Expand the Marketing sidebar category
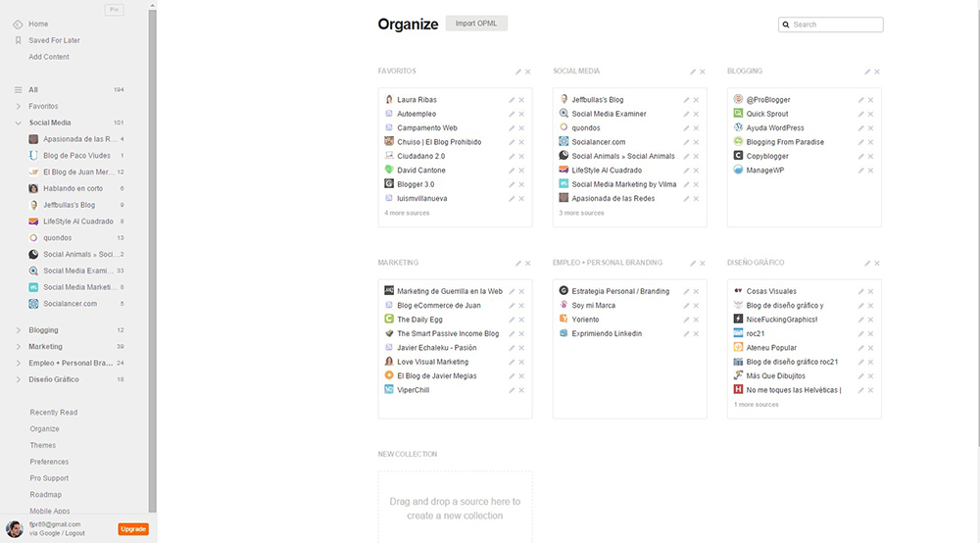The image size is (980, 543). (19, 347)
